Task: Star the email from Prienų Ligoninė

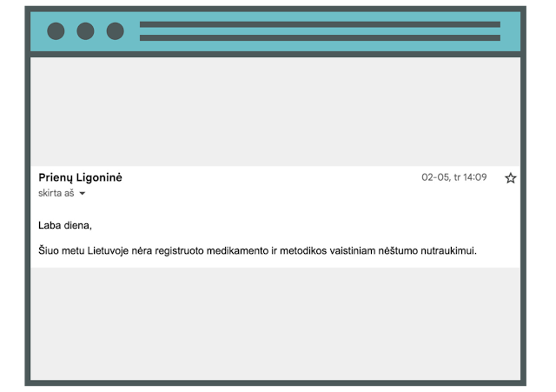Action: coord(510,178)
